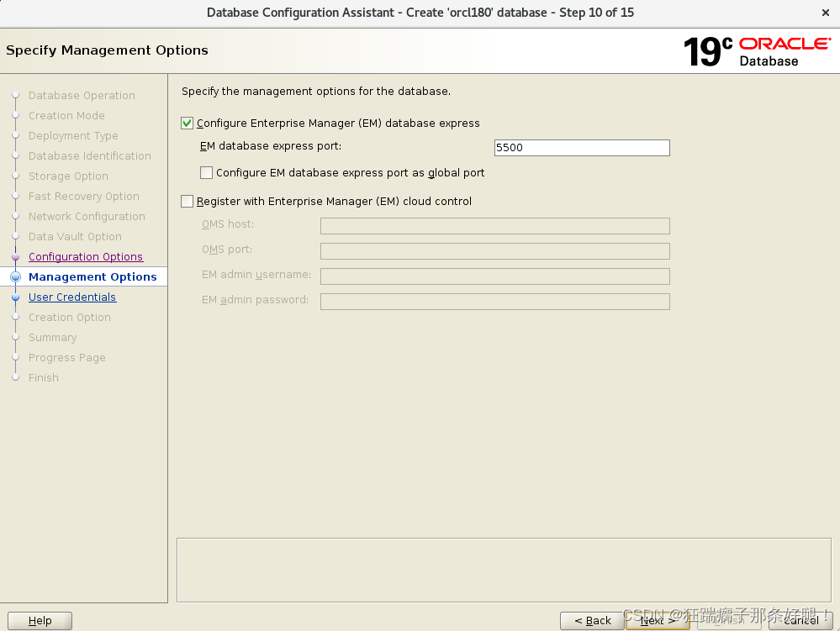Click the Deployment Type step label
The width and height of the screenshot is (840, 631).
(x=73, y=136)
